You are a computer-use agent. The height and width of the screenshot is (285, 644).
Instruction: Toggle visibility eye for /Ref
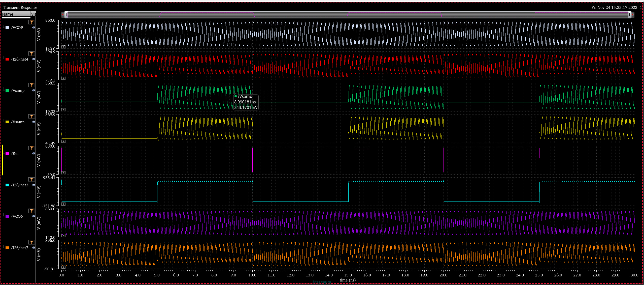[33, 153]
